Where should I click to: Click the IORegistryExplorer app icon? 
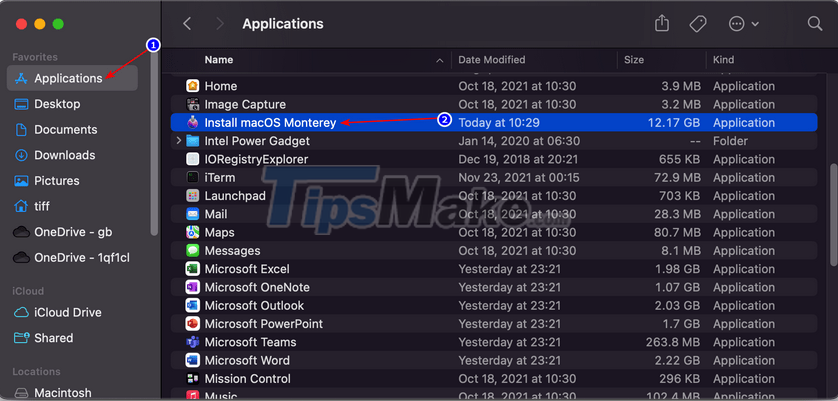pyautogui.click(x=192, y=159)
